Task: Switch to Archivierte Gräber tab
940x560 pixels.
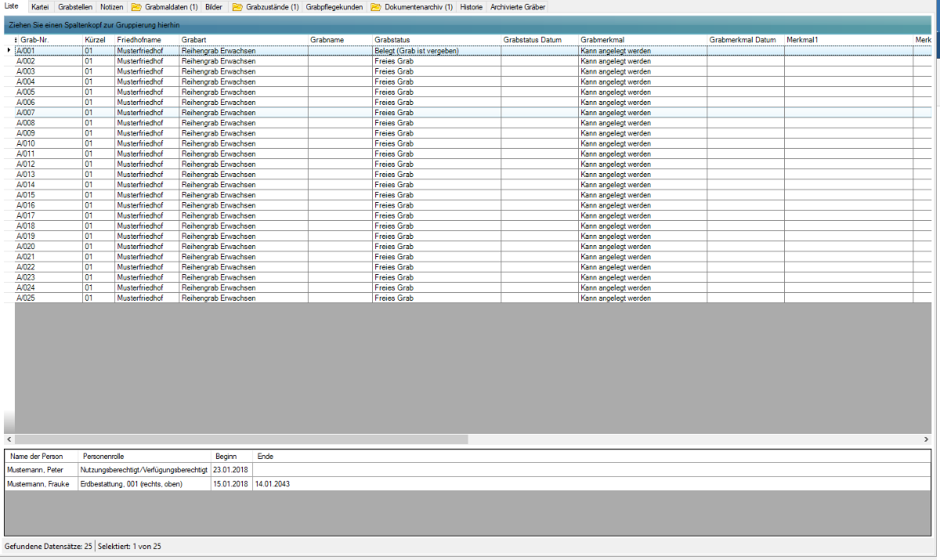Action: pyautogui.click(x=518, y=7)
